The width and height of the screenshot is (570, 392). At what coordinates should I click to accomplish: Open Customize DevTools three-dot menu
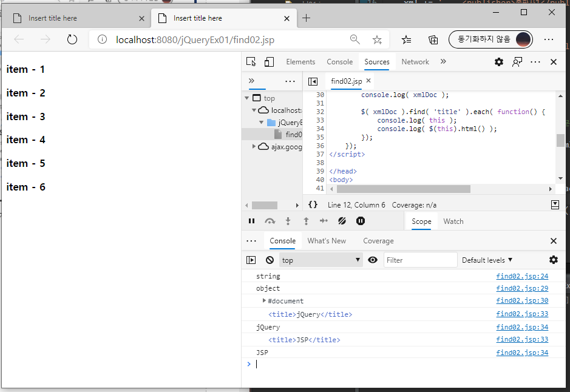coord(535,62)
